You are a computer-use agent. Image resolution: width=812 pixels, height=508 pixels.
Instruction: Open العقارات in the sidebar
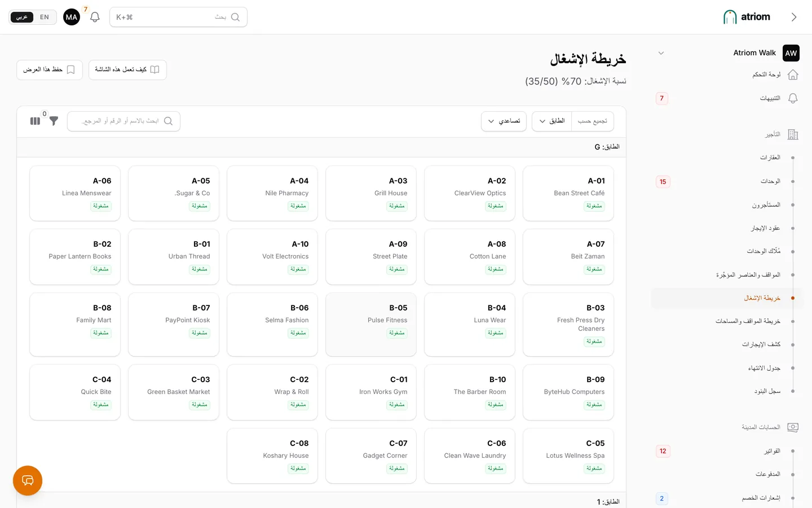point(726,157)
